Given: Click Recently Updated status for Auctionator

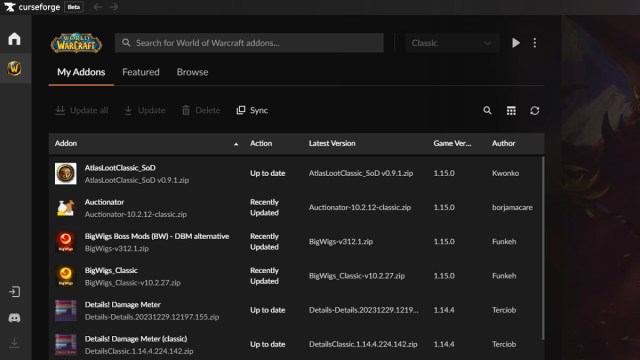Looking at the screenshot, I should [x=264, y=207].
